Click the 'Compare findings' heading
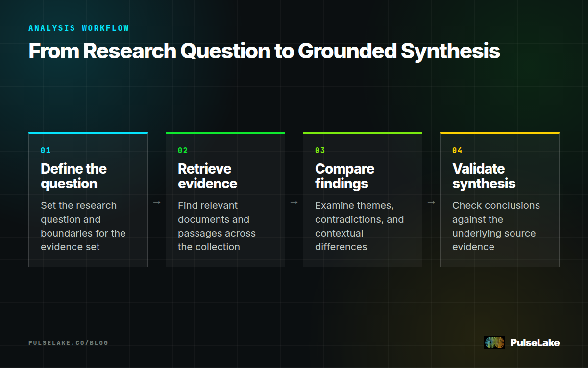 pos(344,176)
